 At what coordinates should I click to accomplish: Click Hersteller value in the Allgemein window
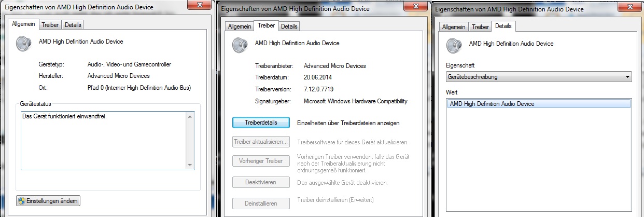coord(118,76)
